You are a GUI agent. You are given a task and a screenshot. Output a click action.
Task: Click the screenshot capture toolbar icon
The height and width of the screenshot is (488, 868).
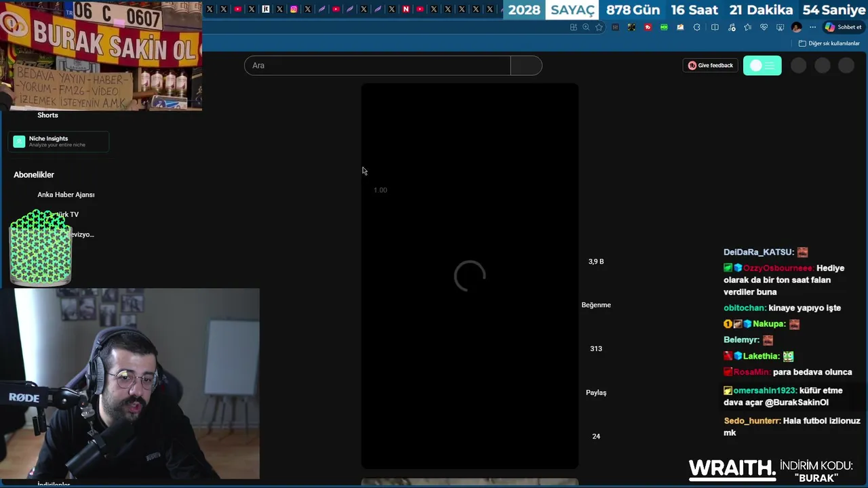(x=780, y=27)
